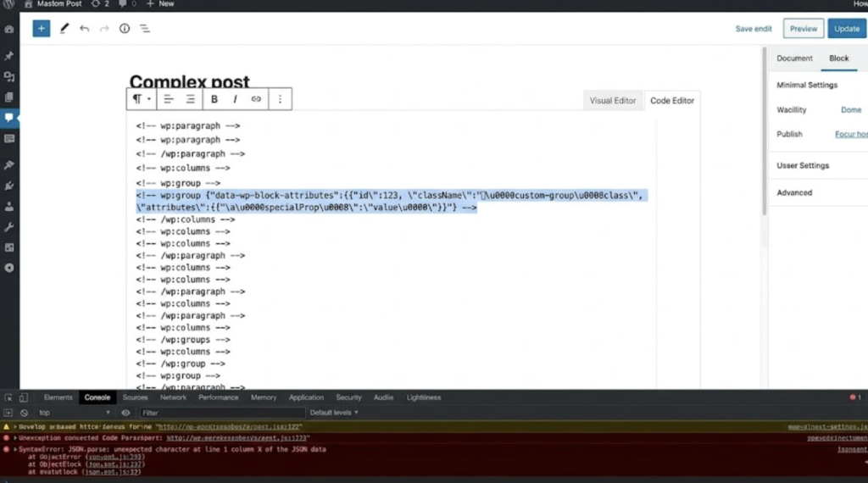
Task: Open Tools wrench icon in sidebar
Action: [9, 227]
